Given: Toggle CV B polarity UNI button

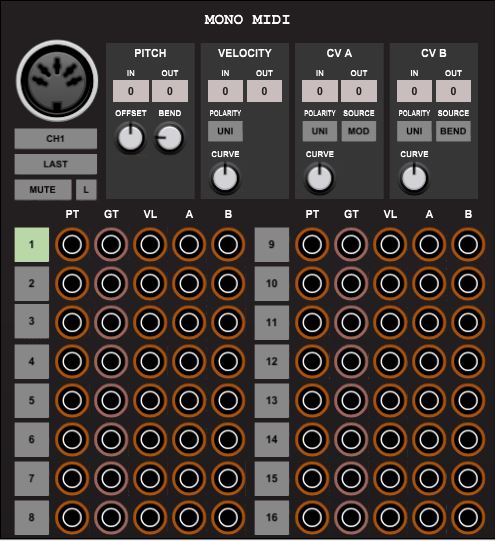Looking at the screenshot, I should (x=414, y=131).
